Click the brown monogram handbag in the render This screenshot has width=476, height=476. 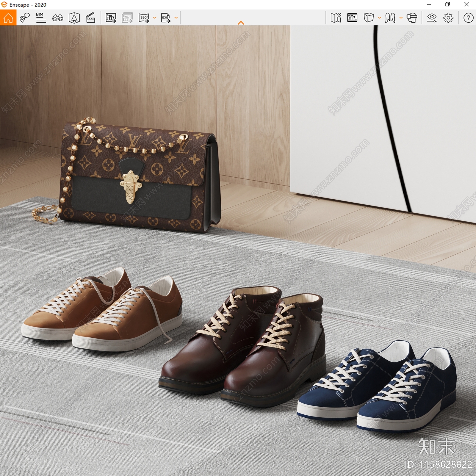pos(140,176)
